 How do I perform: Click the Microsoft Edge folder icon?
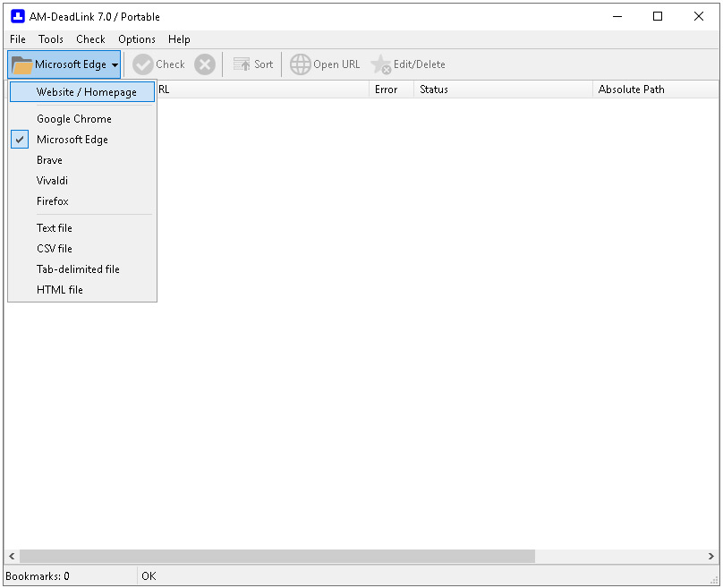(21, 64)
